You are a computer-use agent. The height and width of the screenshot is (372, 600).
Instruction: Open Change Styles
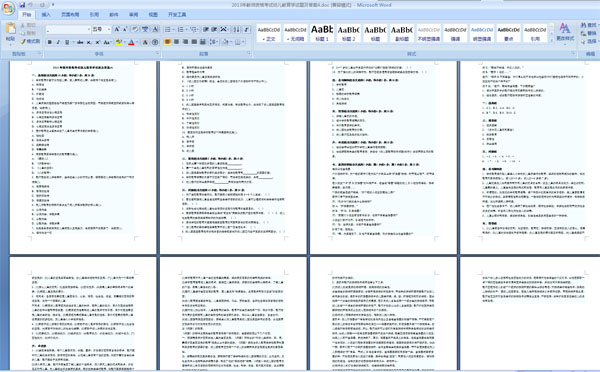click(x=565, y=32)
